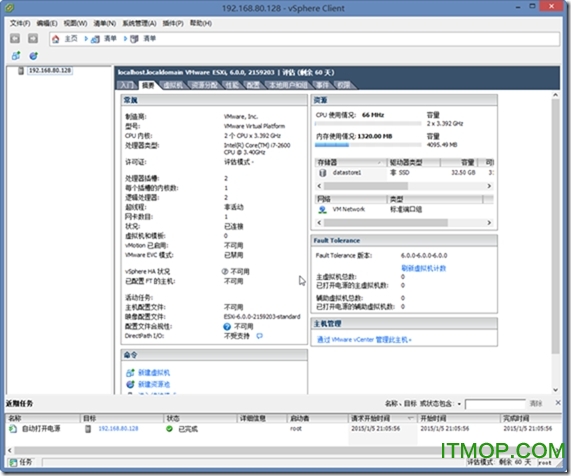The height and width of the screenshot is (476, 571).
Task: Click the 新建虚拟机 link
Action: point(154,373)
